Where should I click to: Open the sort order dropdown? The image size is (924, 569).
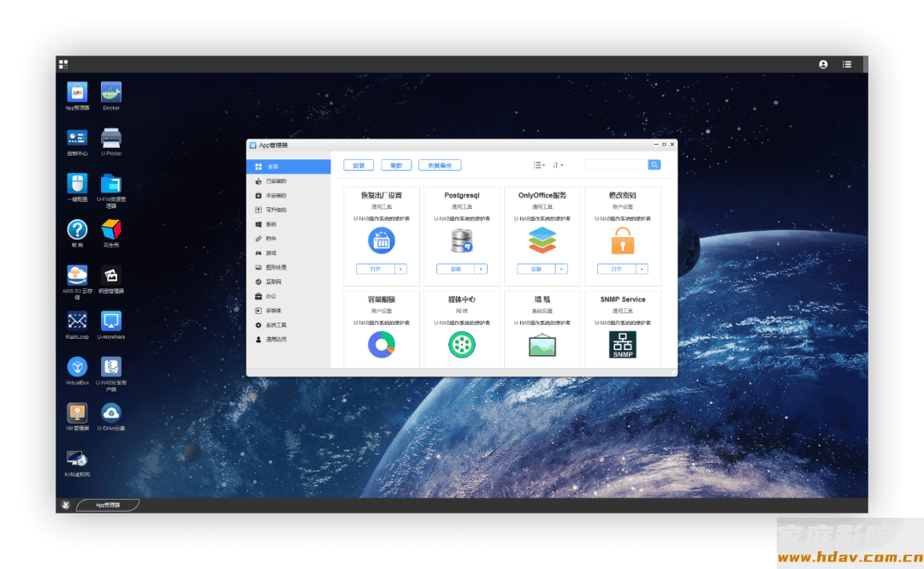[558, 165]
